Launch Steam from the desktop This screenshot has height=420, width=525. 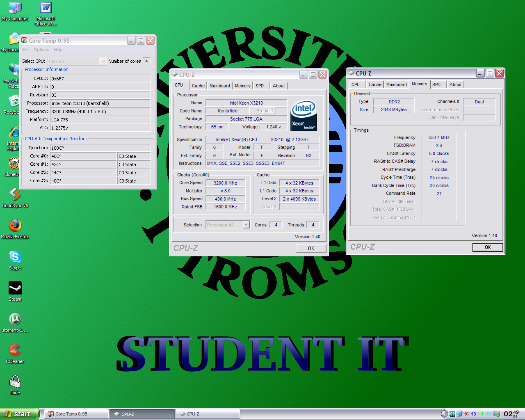15,291
